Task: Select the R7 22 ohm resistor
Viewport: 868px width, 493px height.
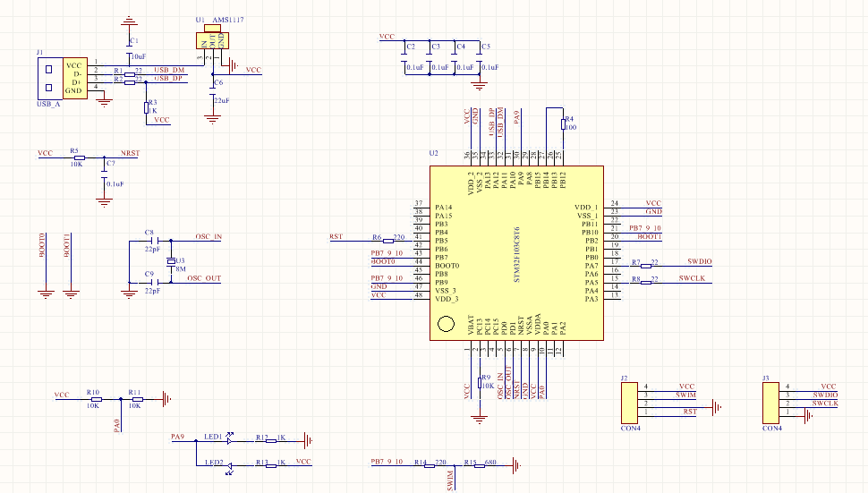Action: click(x=645, y=266)
